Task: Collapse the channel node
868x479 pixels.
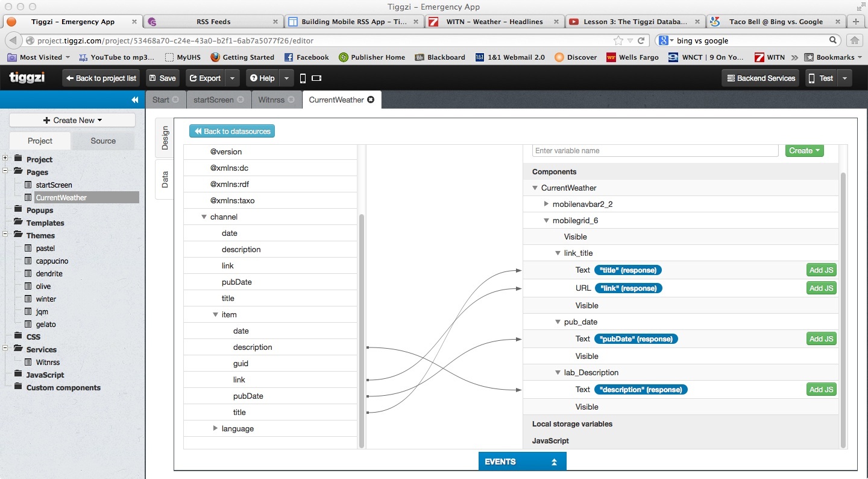Action: pyautogui.click(x=204, y=217)
